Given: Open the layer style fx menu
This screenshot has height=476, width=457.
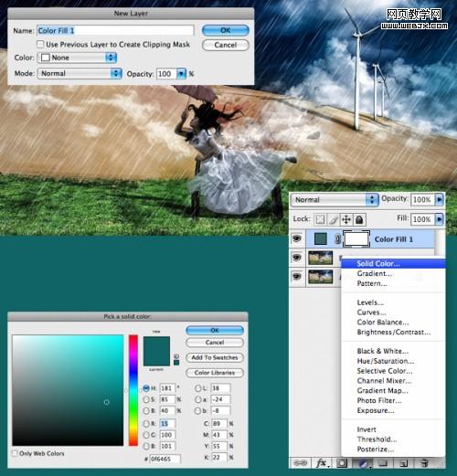Looking at the screenshot, I should (323, 463).
